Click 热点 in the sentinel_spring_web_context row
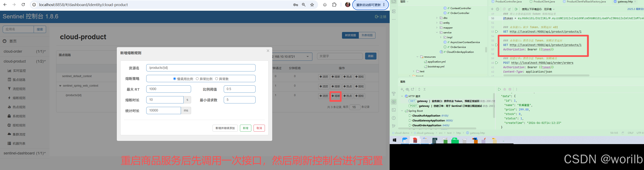 (x=347, y=86)
